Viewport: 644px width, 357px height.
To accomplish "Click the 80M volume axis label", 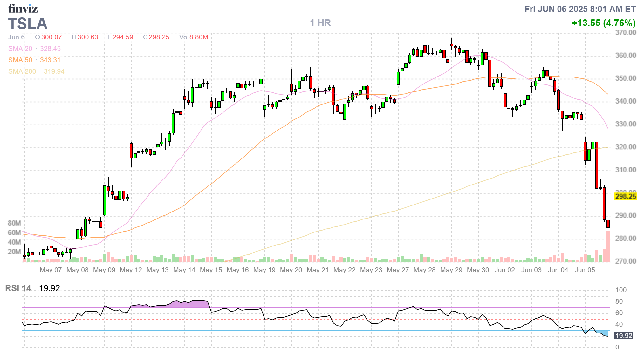I will (14, 223).
